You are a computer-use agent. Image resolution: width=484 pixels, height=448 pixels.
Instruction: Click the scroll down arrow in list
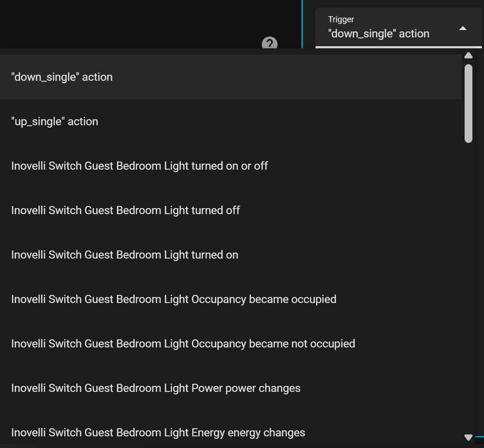[x=468, y=437]
